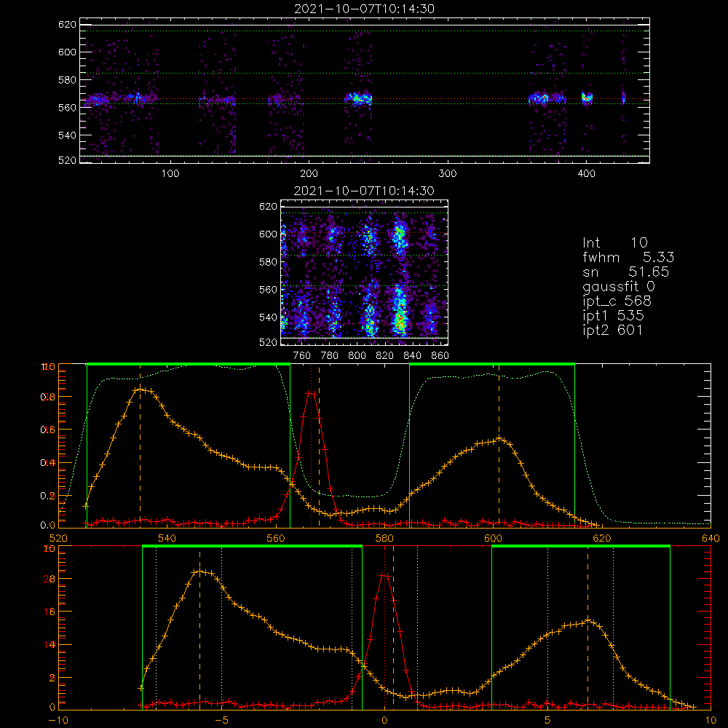Click the middle image plot's title 2021-10-07T10:14:30
The height and width of the screenshot is (728, 728).
(364, 191)
